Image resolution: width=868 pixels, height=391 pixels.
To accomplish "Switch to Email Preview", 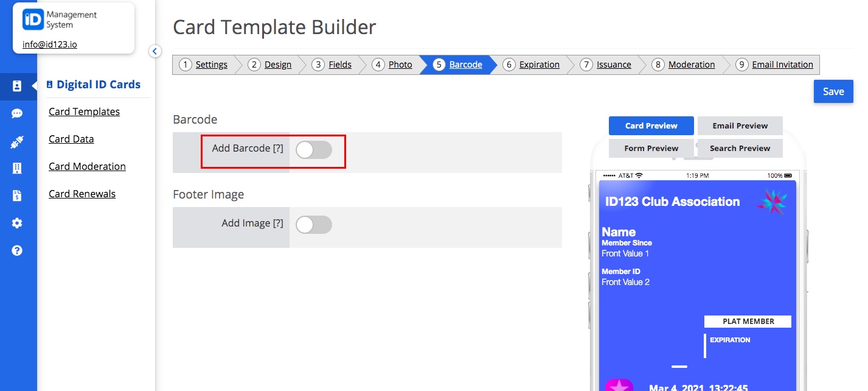I will 740,125.
